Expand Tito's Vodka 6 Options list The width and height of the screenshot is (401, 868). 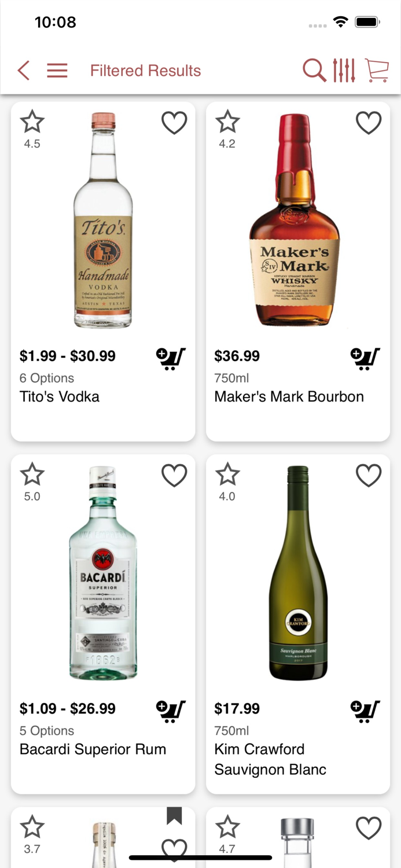46,378
